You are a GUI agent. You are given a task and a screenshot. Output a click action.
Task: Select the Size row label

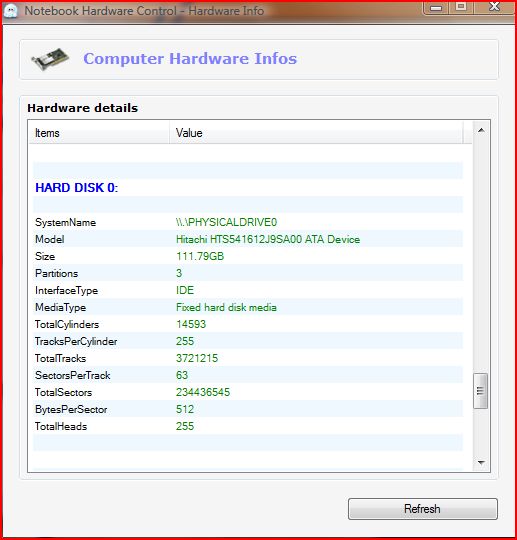(45, 256)
